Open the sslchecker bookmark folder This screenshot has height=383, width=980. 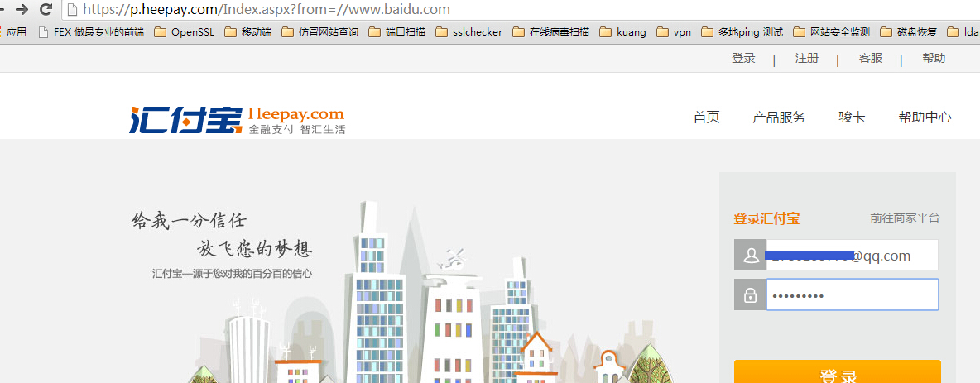coord(468,32)
